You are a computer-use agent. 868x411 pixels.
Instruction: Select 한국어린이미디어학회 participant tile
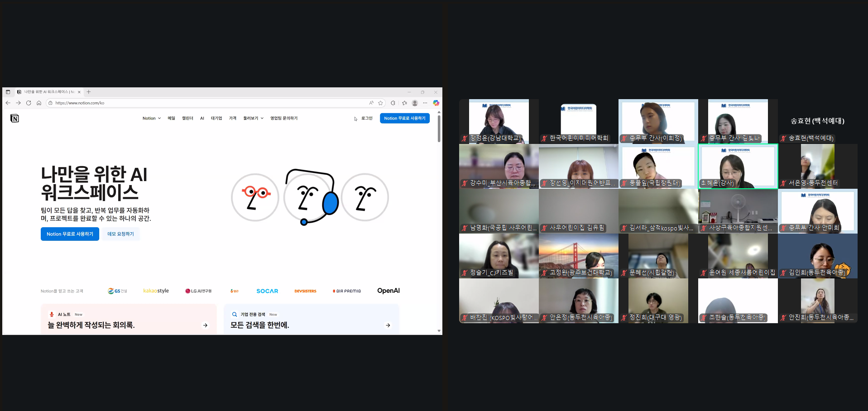point(579,121)
